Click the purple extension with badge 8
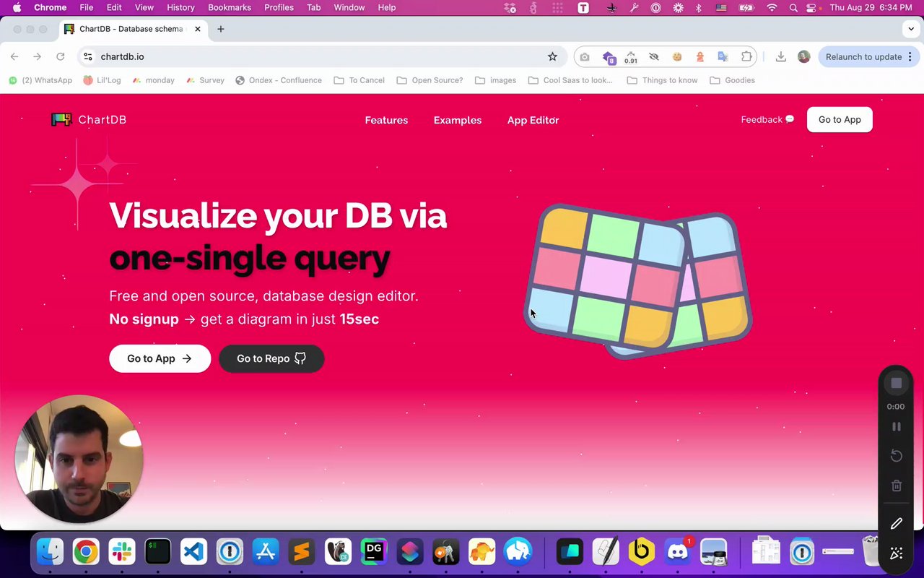Viewport: 924px width, 578px height. [x=609, y=57]
